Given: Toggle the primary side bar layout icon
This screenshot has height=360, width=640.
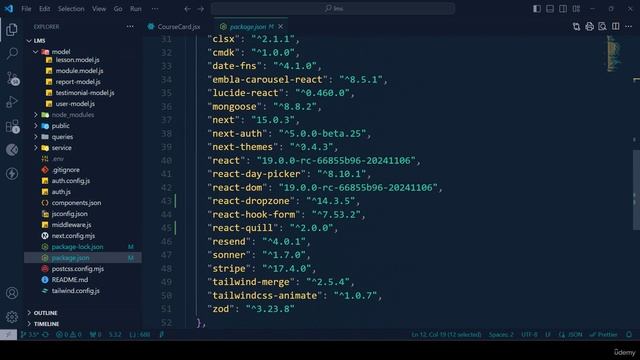Looking at the screenshot, I should (x=537, y=9).
